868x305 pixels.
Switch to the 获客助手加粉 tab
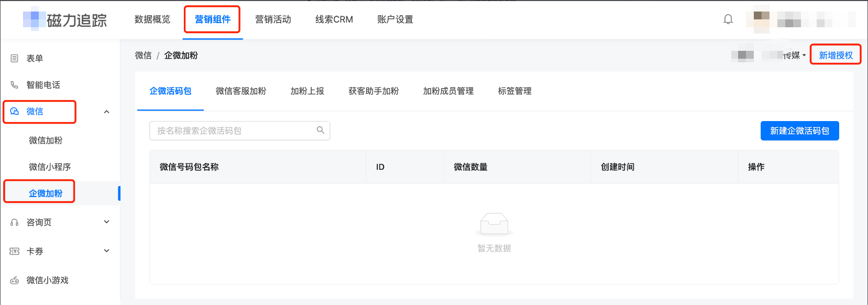[373, 91]
